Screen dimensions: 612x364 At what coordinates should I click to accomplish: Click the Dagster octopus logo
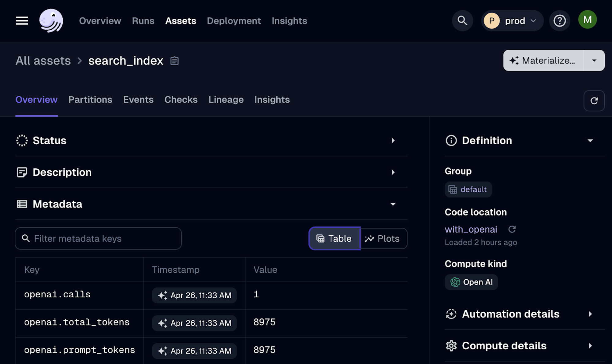pos(51,21)
